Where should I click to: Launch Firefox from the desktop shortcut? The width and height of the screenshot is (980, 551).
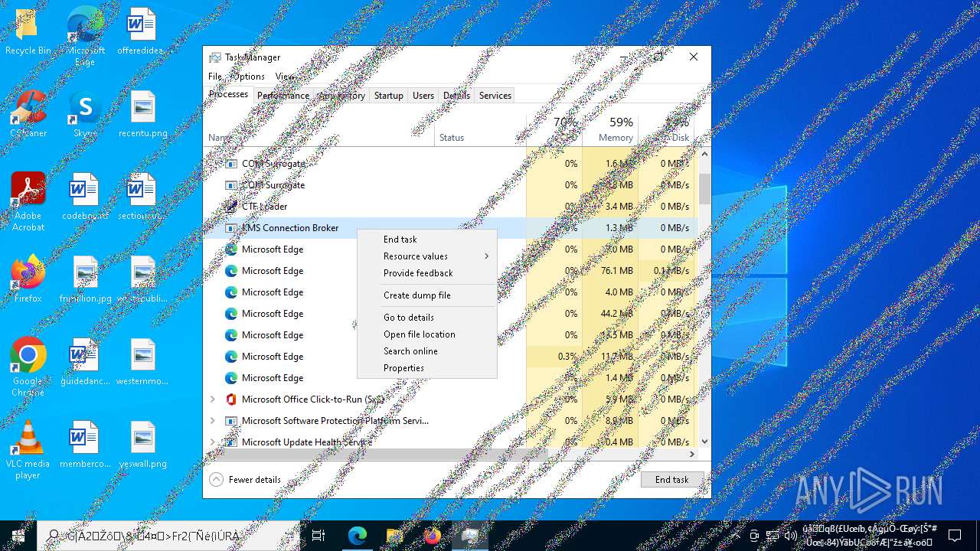point(28,280)
